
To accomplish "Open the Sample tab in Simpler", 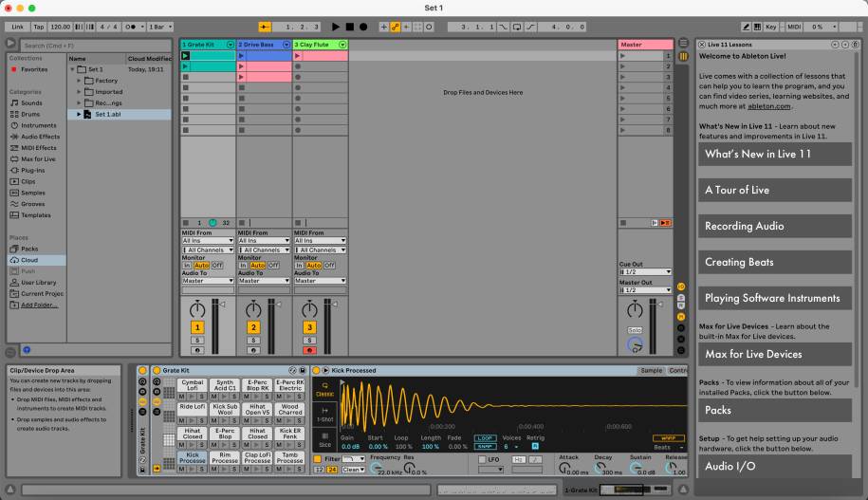I will point(651,370).
